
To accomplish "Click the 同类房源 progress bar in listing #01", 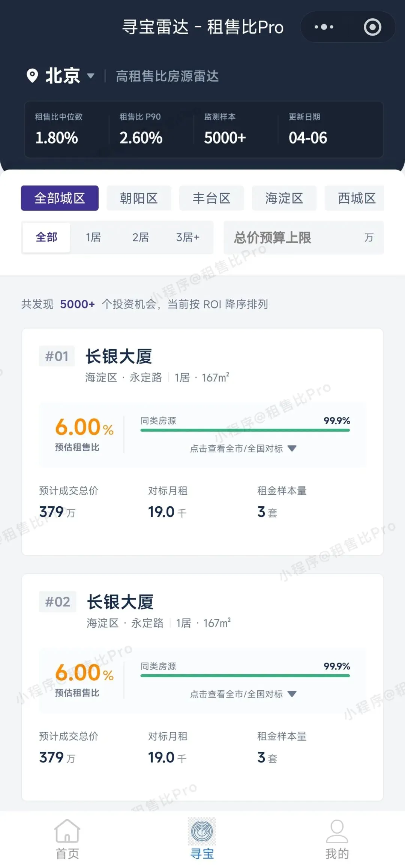I will click(245, 430).
